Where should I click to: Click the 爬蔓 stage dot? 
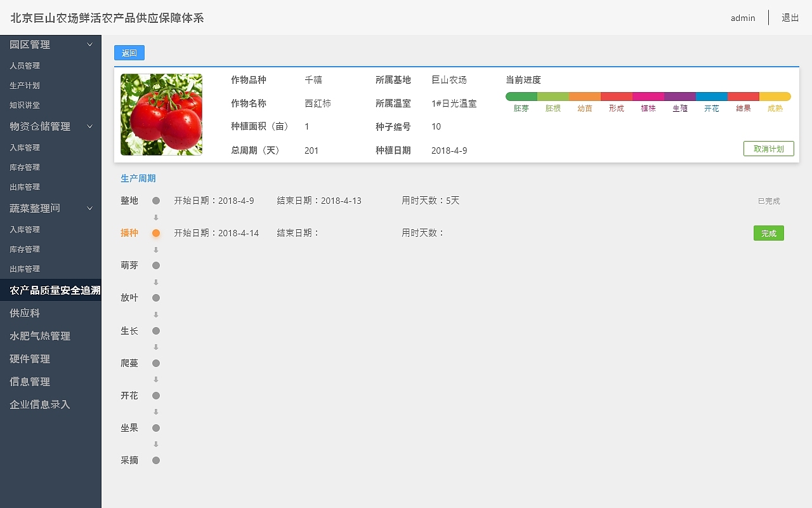[156, 363]
